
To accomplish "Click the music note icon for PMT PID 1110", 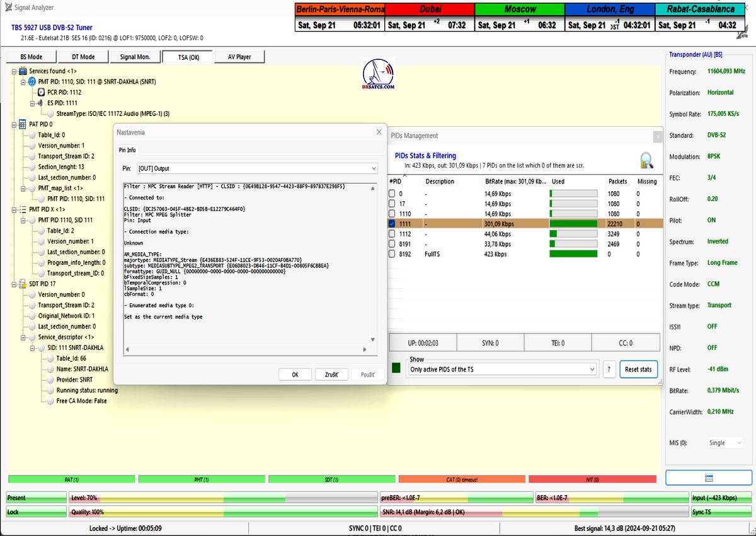I will point(32,82).
